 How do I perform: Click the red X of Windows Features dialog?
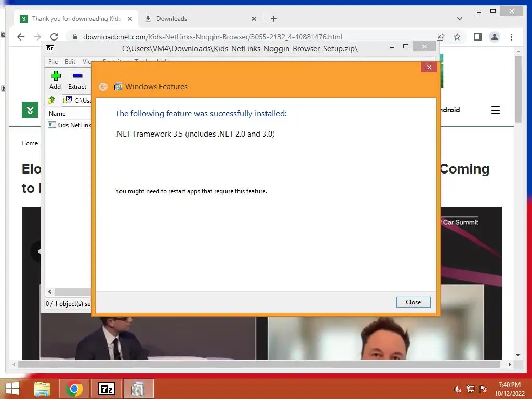point(429,67)
